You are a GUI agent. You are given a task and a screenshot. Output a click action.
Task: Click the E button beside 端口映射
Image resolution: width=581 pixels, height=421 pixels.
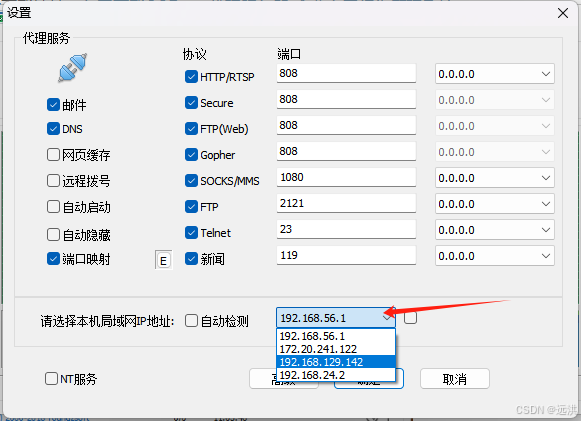click(x=163, y=260)
